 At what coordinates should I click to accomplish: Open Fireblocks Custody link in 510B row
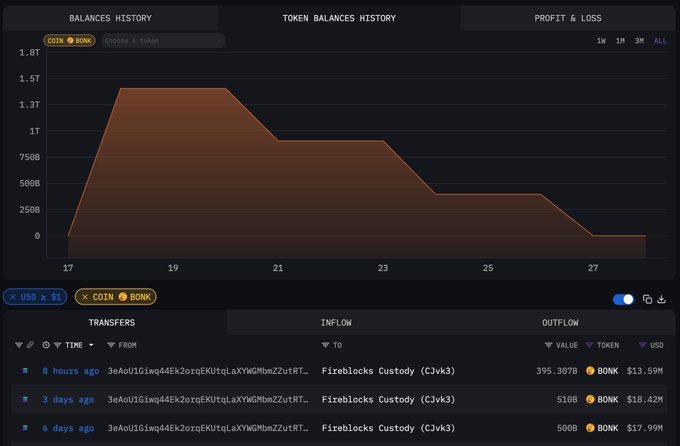(x=388, y=400)
